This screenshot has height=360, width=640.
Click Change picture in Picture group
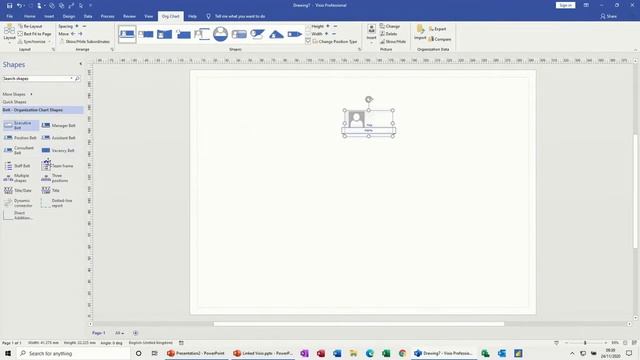pos(390,26)
